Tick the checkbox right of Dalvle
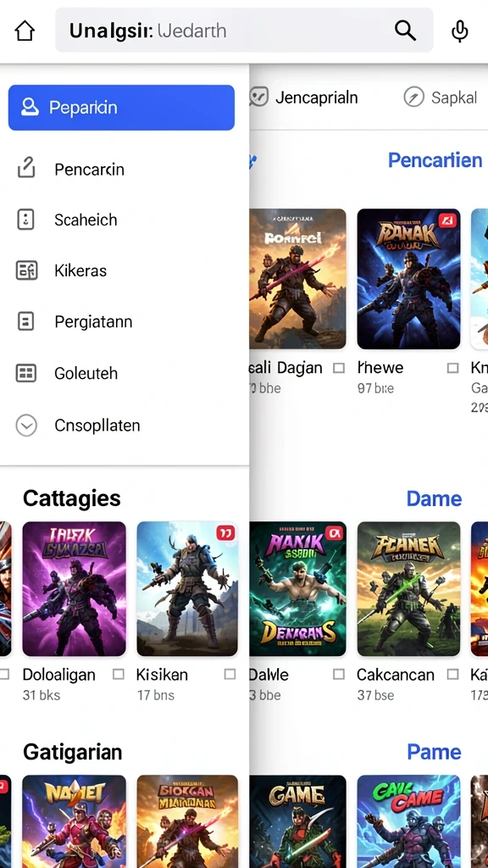This screenshot has height=868, width=488. coord(339,674)
